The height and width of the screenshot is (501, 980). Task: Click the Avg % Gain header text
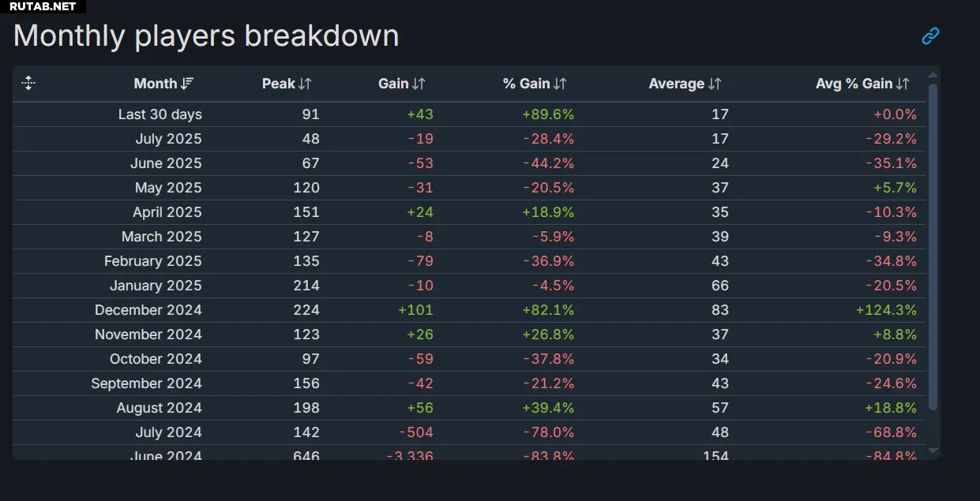pos(854,84)
